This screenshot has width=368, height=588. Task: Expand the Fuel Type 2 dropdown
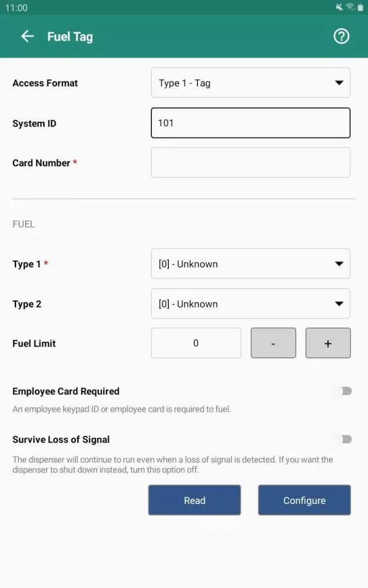coord(250,304)
